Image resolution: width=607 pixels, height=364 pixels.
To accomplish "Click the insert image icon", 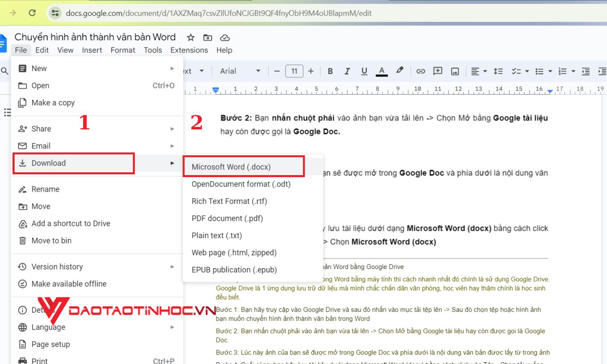I will [455, 71].
